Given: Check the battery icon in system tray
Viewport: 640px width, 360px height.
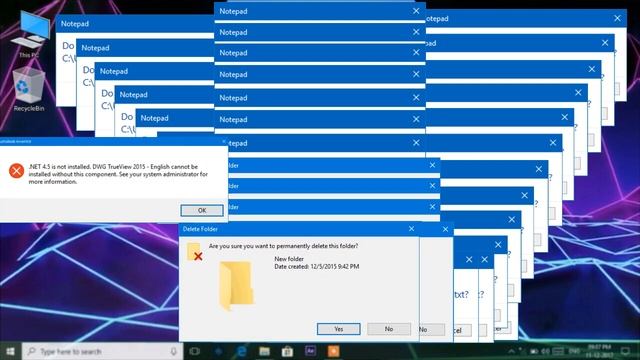Looking at the screenshot, I should [534, 351].
